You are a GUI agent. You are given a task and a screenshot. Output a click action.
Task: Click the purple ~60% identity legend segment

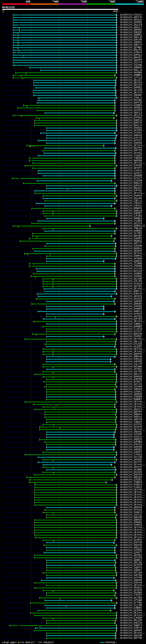coord(73,4)
